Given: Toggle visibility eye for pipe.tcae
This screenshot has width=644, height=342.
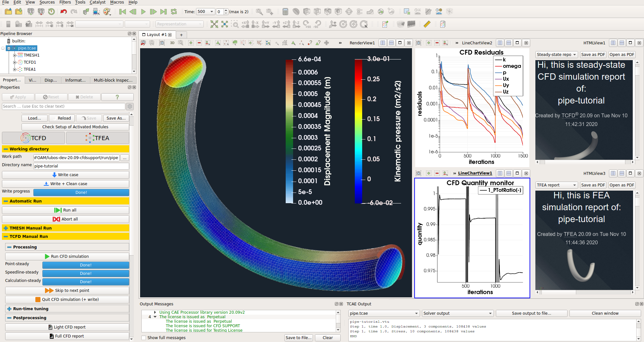Looking at the screenshot, I should pos(3,48).
